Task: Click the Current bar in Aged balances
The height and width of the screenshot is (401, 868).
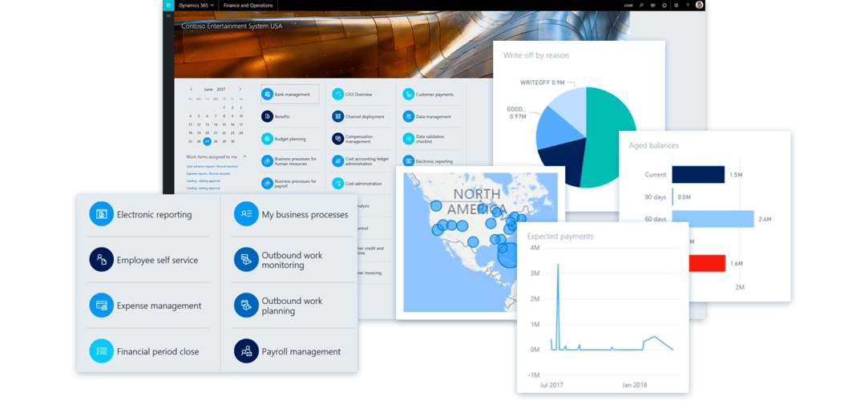Action: pos(698,175)
